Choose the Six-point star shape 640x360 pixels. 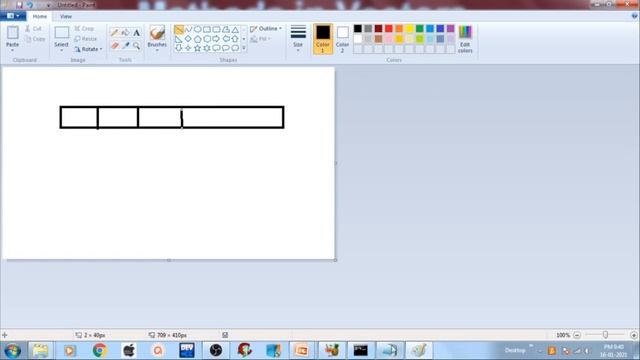[x=207, y=48]
